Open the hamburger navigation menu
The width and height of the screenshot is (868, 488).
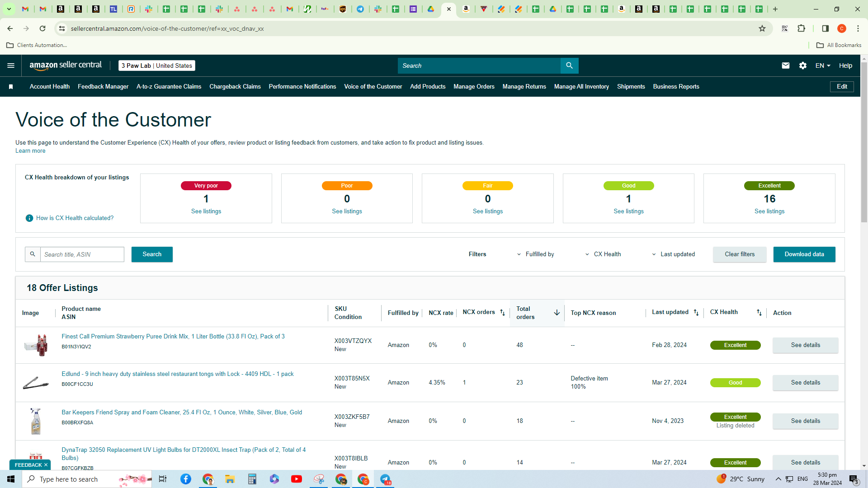pos(11,66)
